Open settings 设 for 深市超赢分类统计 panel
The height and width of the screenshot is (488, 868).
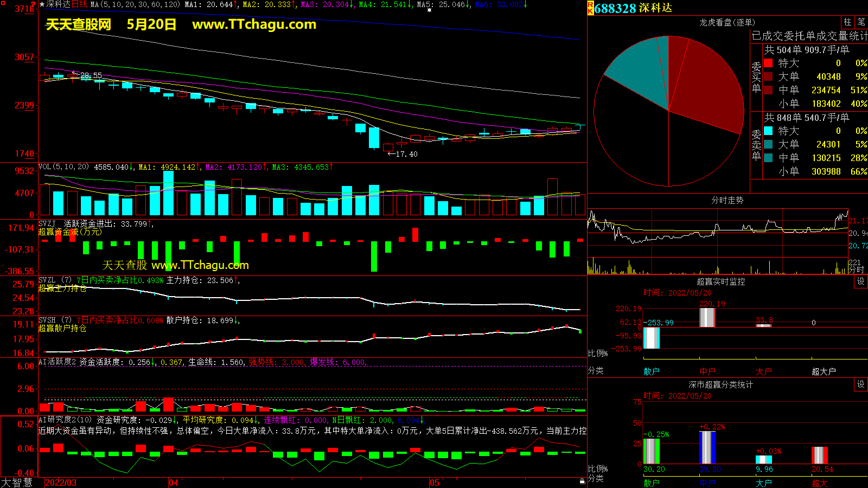click(x=861, y=384)
